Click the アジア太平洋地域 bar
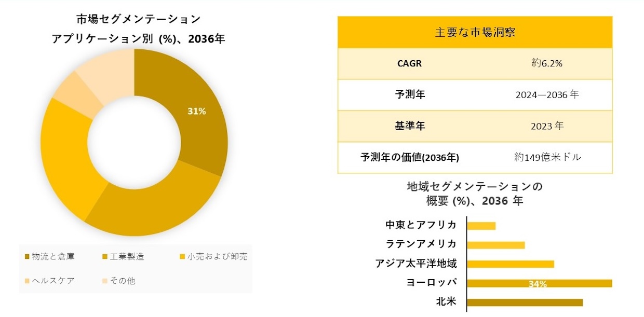This screenshot has height=317, width=644. 511,264
